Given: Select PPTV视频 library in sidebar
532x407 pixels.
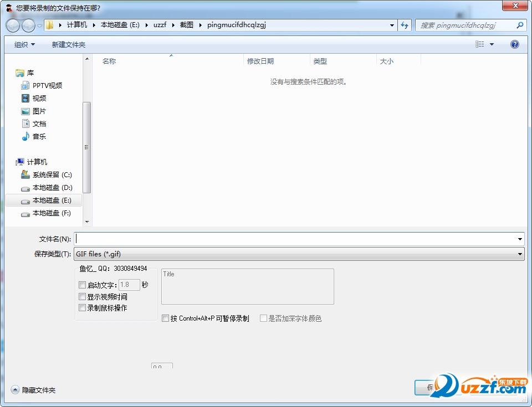Looking at the screenshot, I should (x=47, y=85).
